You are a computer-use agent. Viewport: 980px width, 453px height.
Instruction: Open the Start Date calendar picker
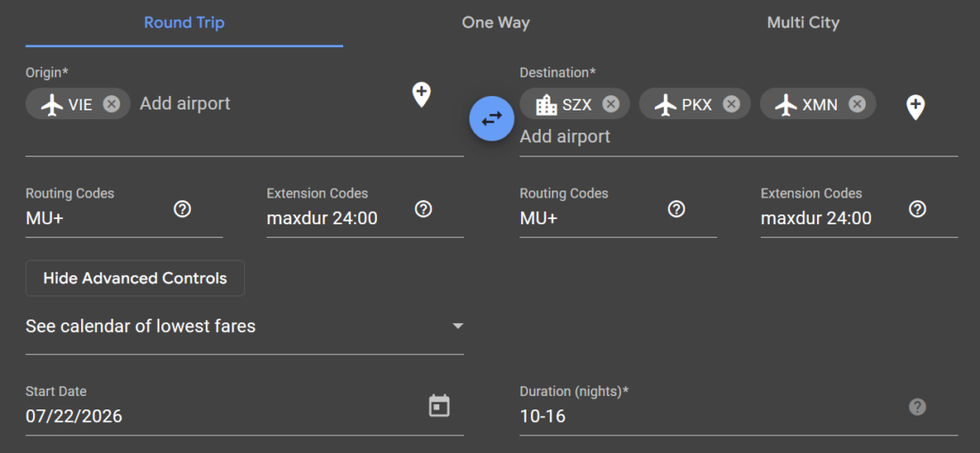439,406
